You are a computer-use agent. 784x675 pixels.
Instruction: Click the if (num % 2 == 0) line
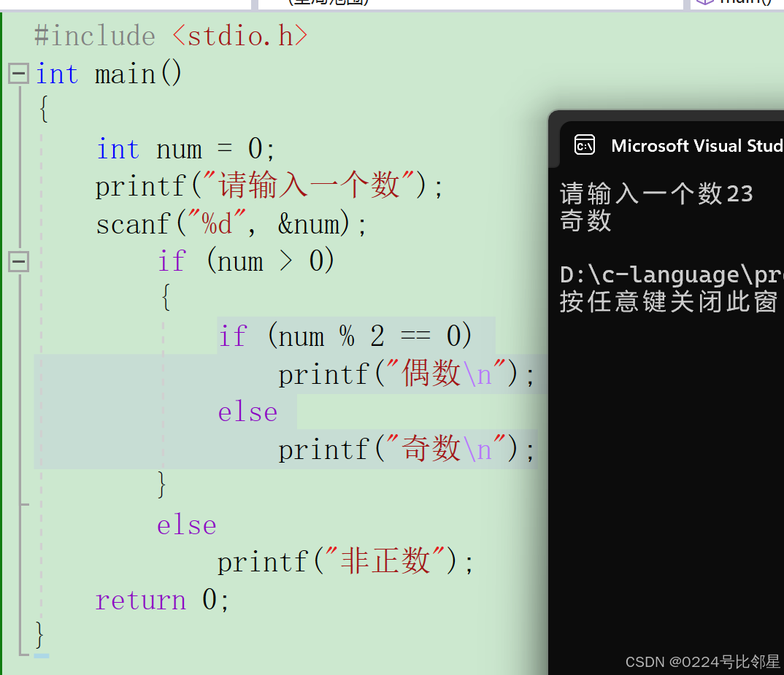coord(345,336)
